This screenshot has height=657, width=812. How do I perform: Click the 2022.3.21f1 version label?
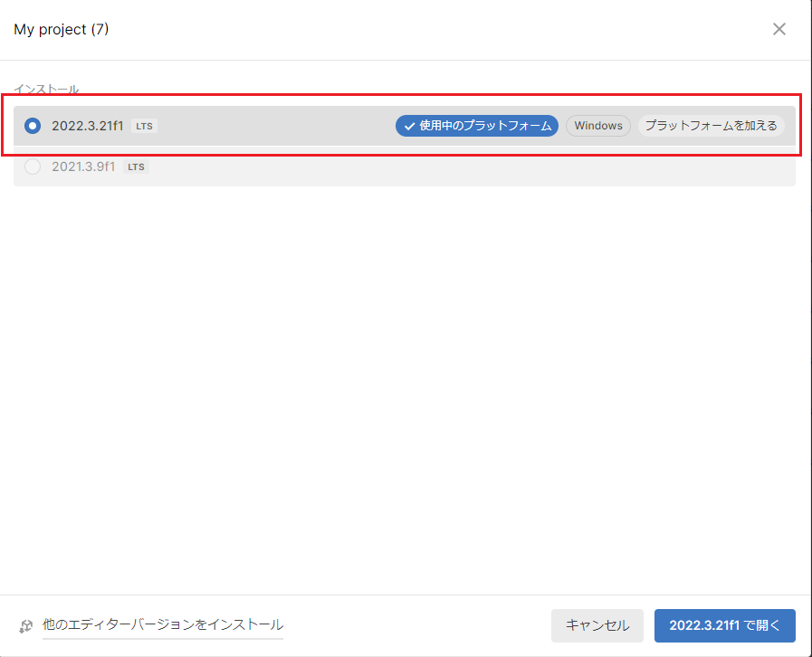pyautogui.click(x=88, y=126)
